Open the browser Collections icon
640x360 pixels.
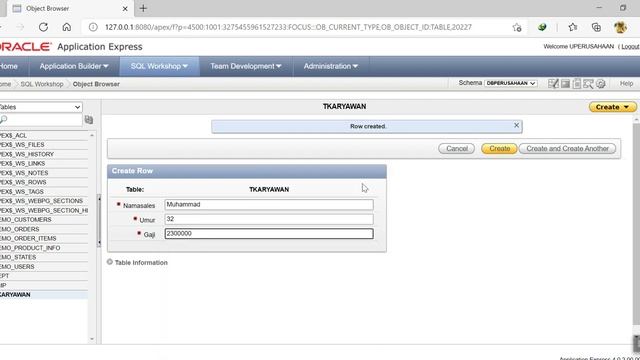596,27
